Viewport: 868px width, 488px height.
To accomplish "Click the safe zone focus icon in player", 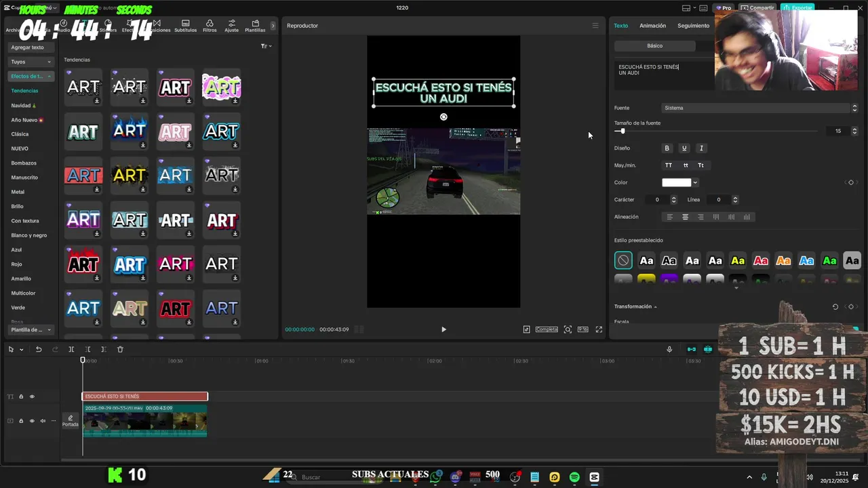I will point(568,329).
